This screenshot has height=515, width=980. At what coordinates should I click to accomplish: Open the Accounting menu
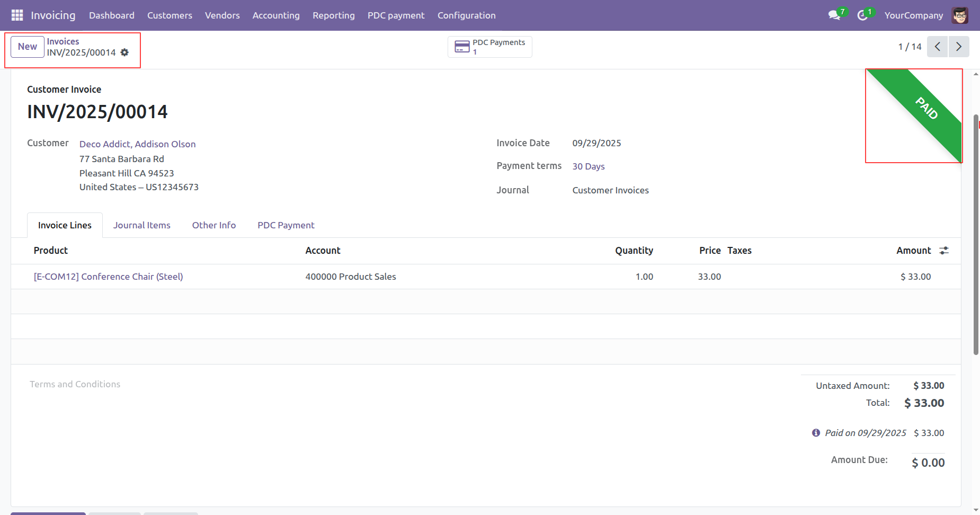click(276, 15)
